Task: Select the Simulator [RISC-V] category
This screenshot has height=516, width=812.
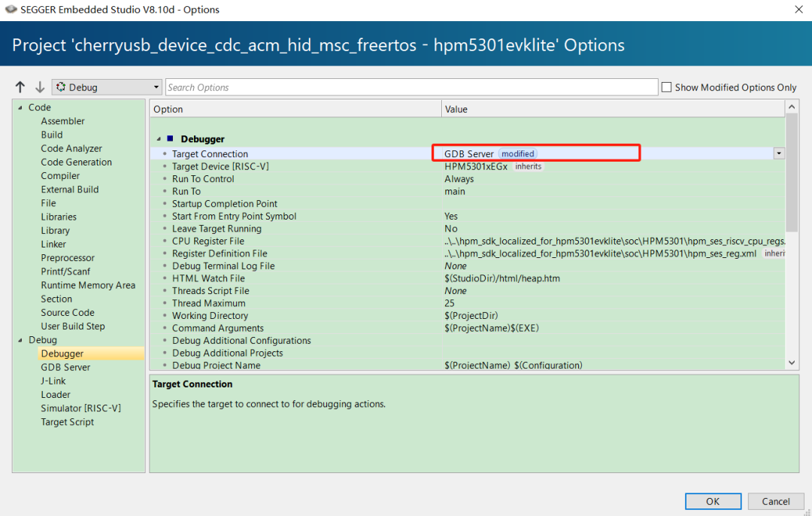Action: [x=80, y=408]
